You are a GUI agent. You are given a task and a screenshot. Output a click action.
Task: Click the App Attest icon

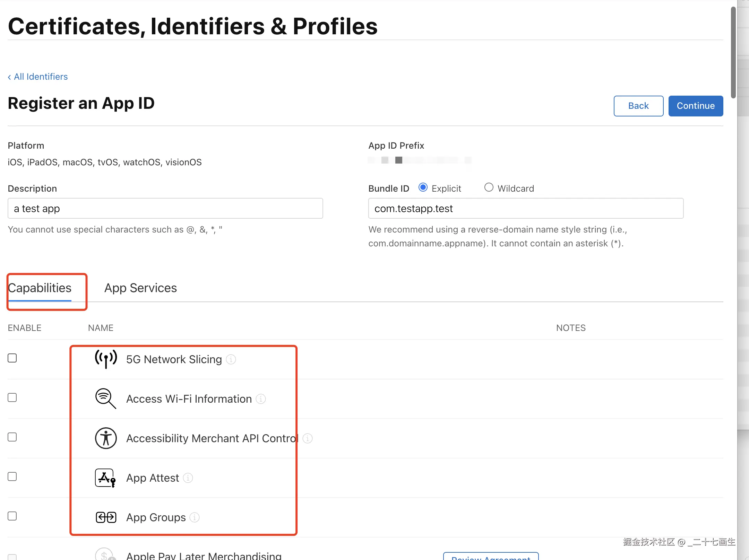click(105, 478)
